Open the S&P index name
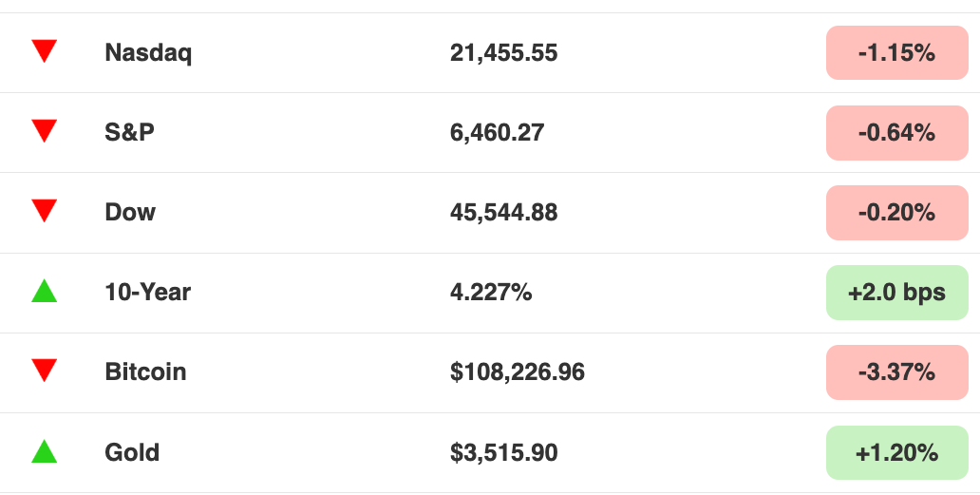The image size is (980, 495). tap(129, 132)
